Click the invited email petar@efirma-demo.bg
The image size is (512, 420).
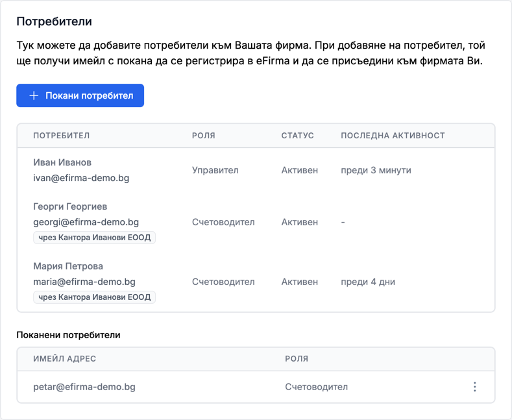point(84,387)
